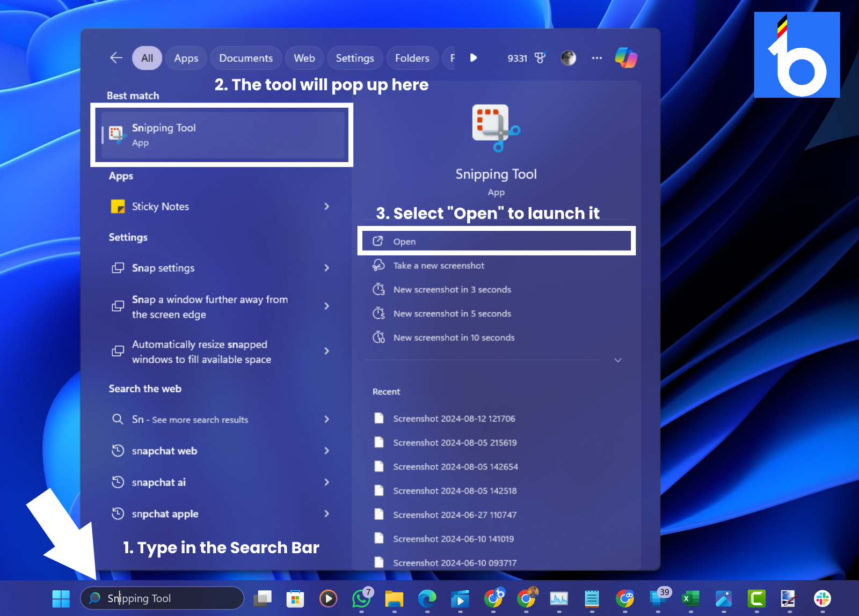Open Slack from the taskbar
This screenshot has height=616, width=859.
pyautogui.click(x=822, y=598)
